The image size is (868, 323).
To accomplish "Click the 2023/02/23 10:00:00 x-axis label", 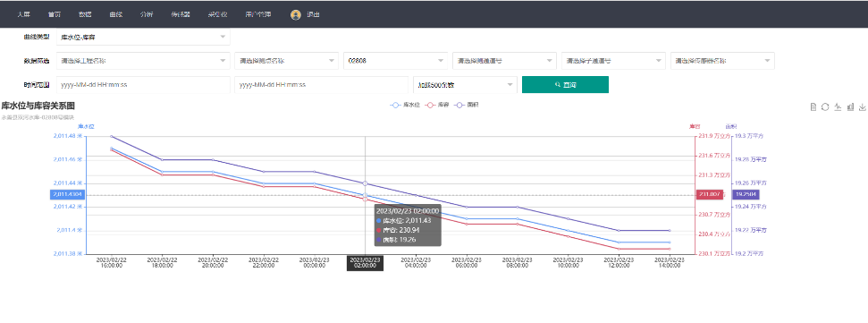I will [568, 263].
